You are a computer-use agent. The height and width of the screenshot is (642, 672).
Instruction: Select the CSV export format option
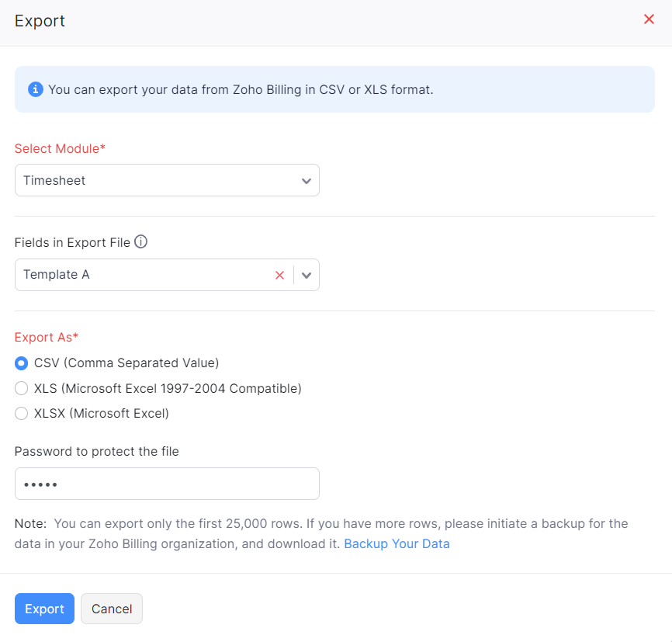click(x=21, y=363)
